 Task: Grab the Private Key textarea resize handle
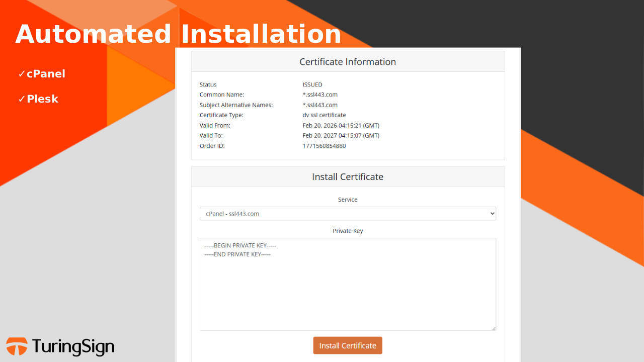click(x=493, y=328)
